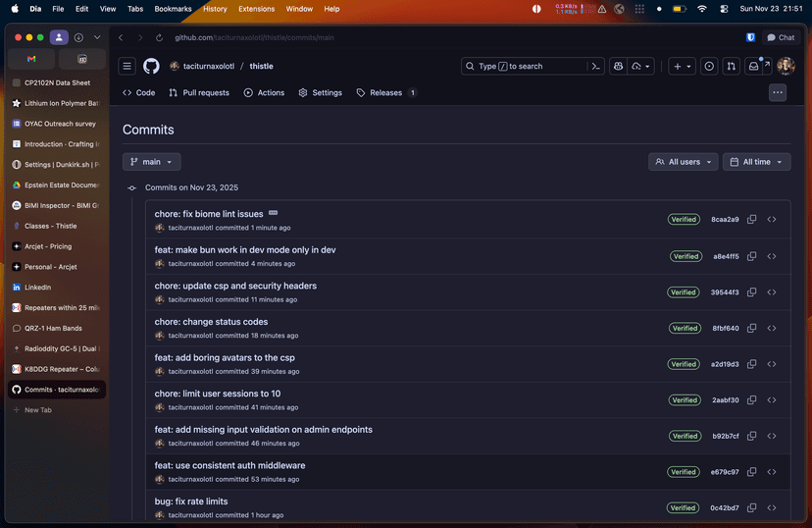Browse repository at commit a8e4ff5
This screenshot has width=812, height=528.
pyautogui.click(x=772, y=256)
